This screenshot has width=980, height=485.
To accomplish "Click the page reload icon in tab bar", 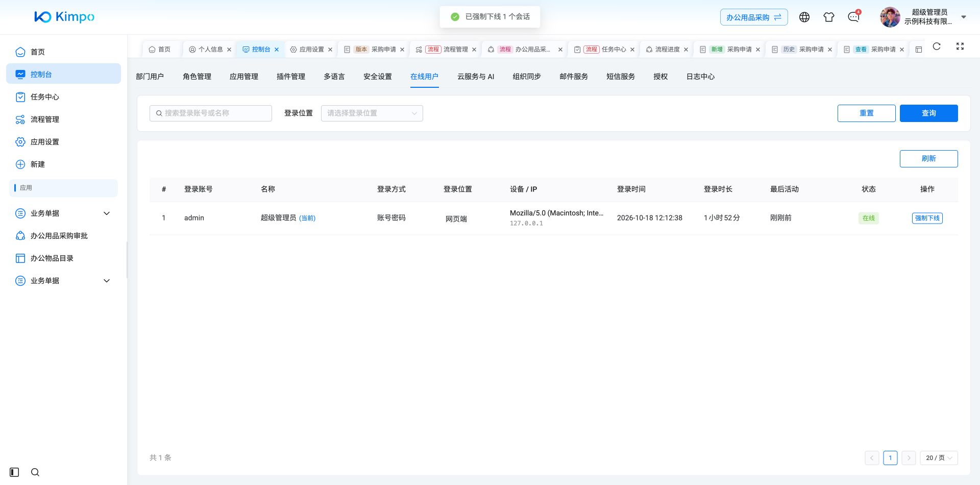I will [x=937, y=46].
